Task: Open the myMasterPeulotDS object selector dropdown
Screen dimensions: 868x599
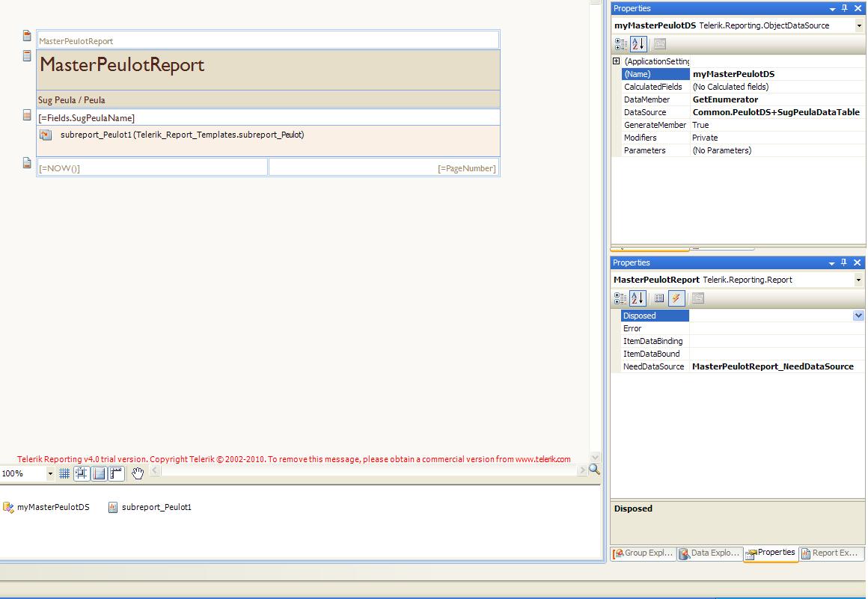Action: (859, 25)
